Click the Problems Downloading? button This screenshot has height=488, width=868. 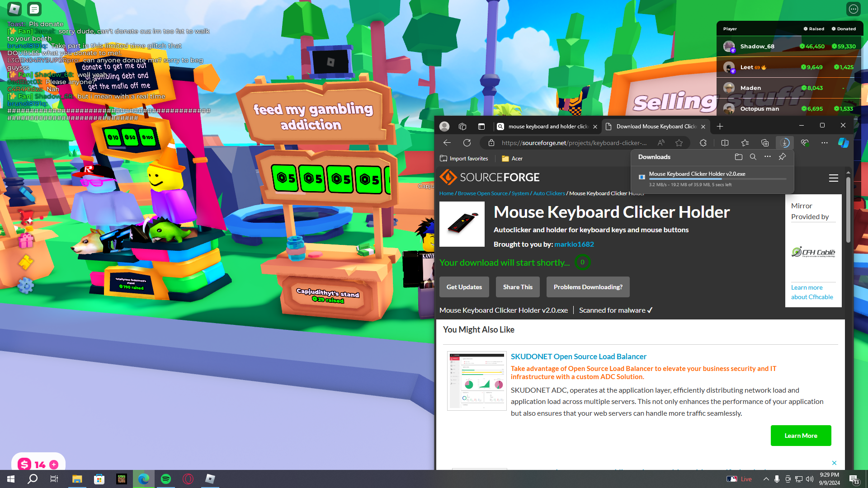tap(588, 287)
